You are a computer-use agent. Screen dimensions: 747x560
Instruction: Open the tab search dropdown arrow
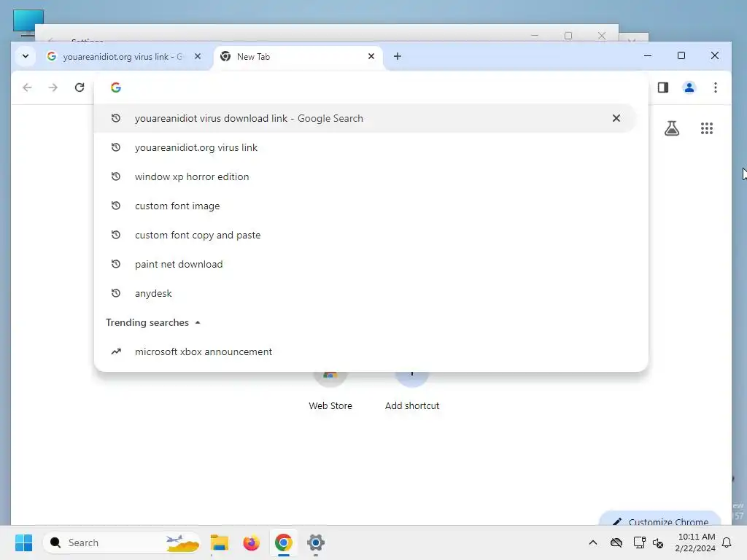[x=26, y=56]
